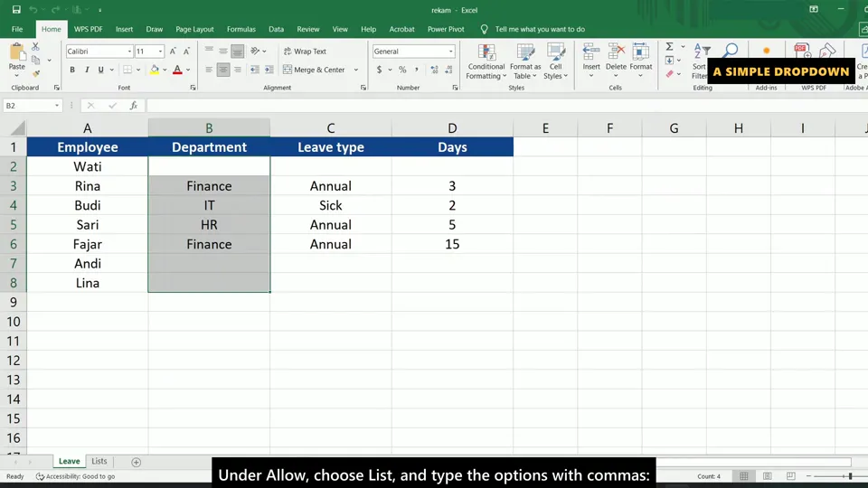The image size is (868, 488).
Task: Click the Orientation text angle icon
Action: [x=255, y=51]
